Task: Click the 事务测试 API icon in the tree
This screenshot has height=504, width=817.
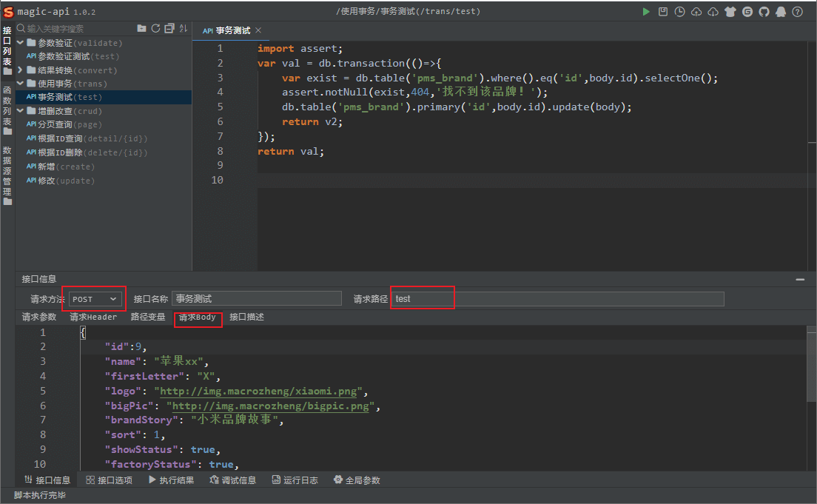Action: (x=31, y=97)
